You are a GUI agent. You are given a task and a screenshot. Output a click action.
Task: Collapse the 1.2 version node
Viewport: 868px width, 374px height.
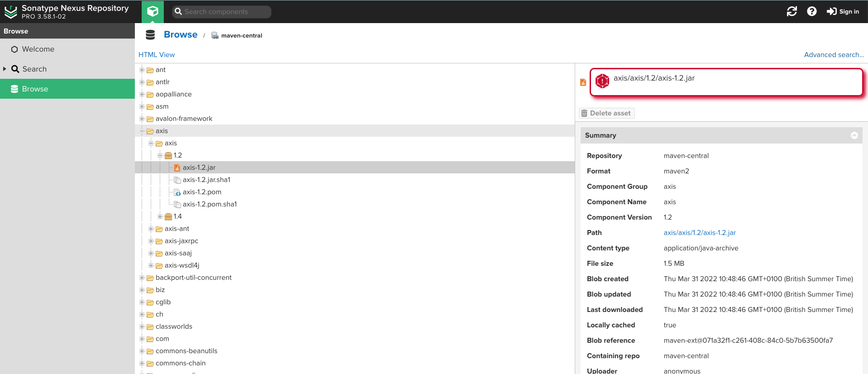click(160, 155)
